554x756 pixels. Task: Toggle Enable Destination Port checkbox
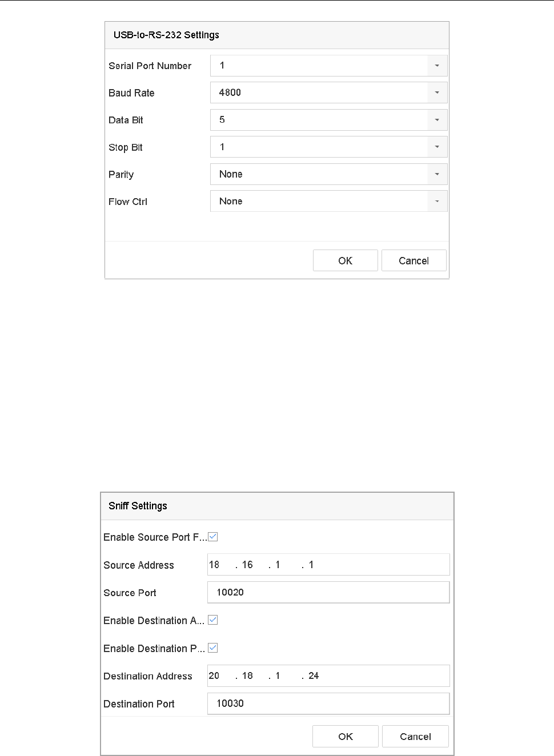click(213, 648)
